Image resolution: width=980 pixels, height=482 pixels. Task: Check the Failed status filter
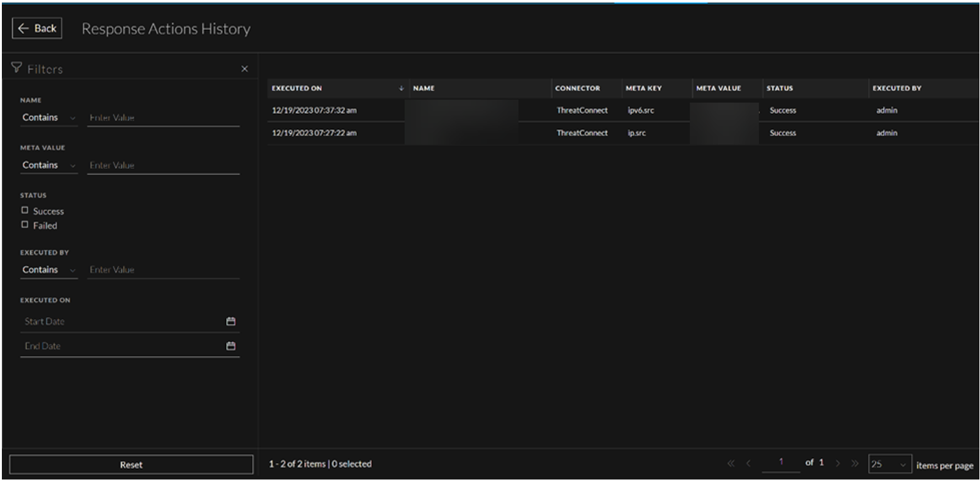tap(25, 225)
